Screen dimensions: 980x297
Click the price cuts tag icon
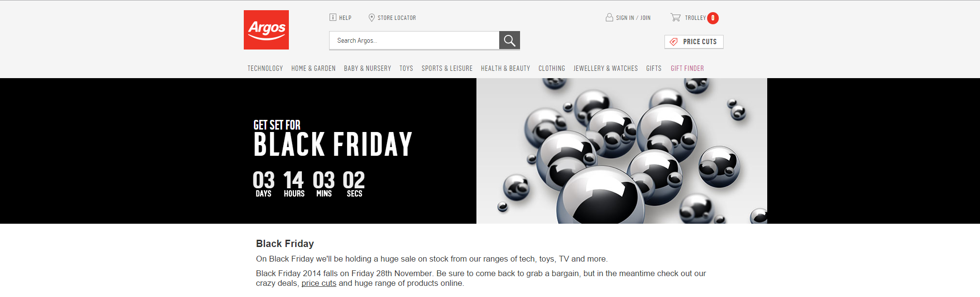(674, 42)
